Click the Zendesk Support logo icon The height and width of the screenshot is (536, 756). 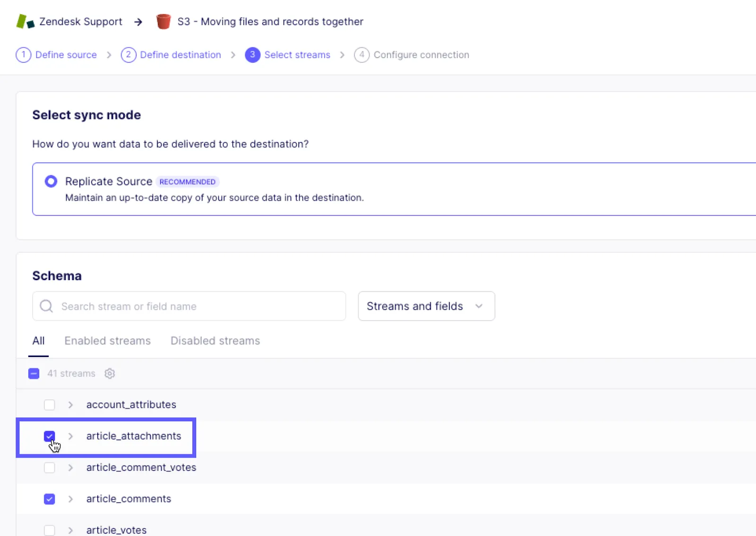click(x=25, y=22)
